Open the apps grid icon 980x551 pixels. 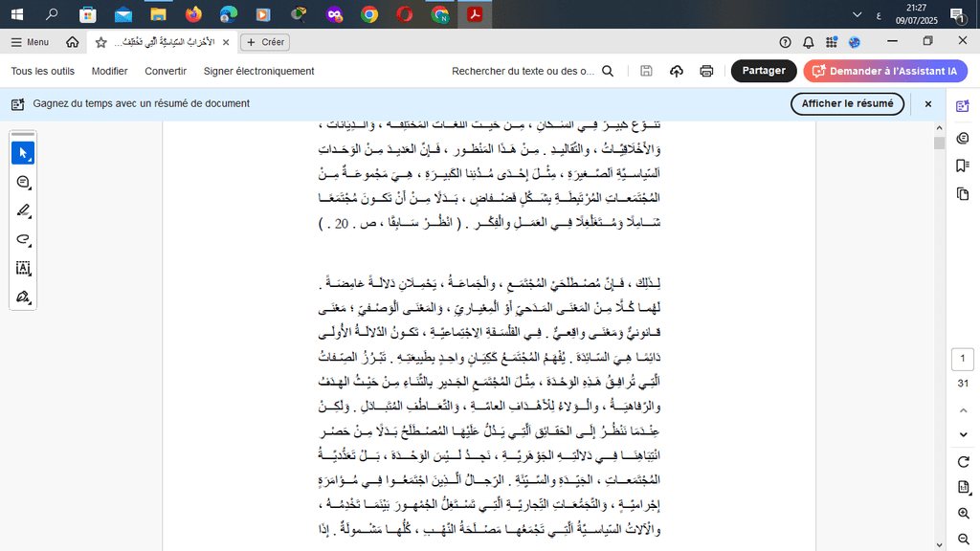[832, 42]
